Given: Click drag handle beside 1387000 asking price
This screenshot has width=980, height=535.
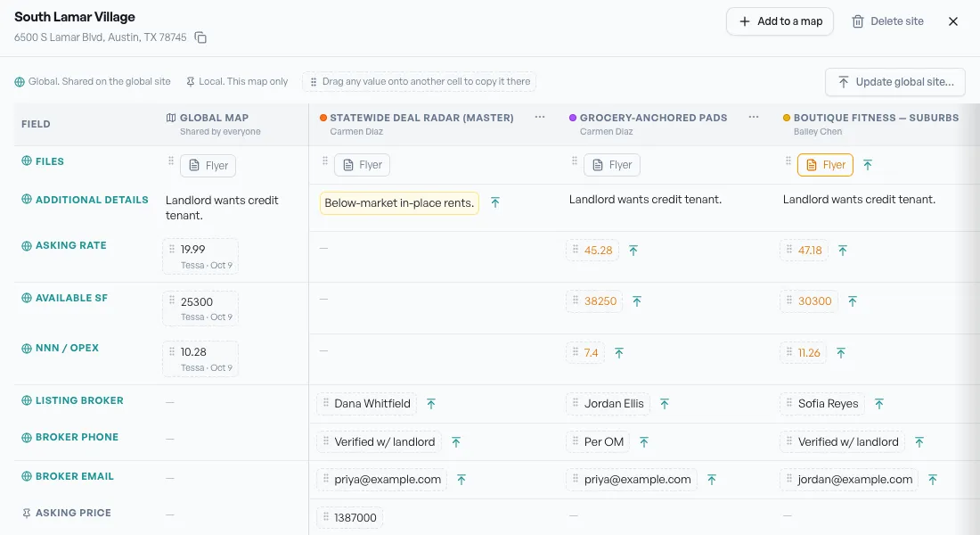Looking at the screenshot, I should [325, 517].
